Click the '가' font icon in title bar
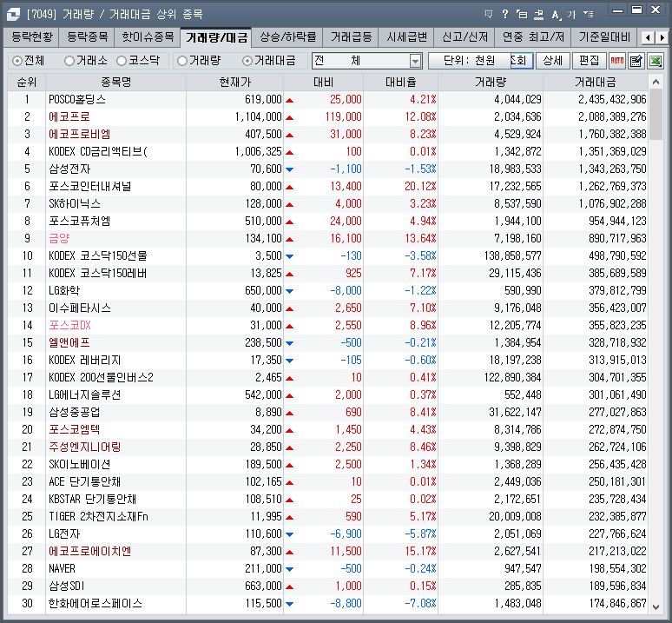 571,15
